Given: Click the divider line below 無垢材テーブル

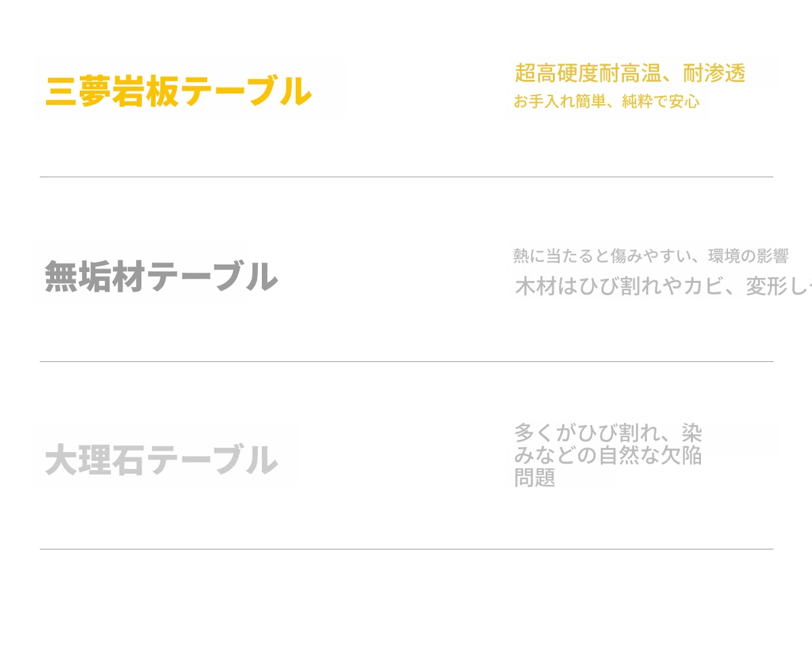Looking at the screenshot, I should [x=406, y=362].
